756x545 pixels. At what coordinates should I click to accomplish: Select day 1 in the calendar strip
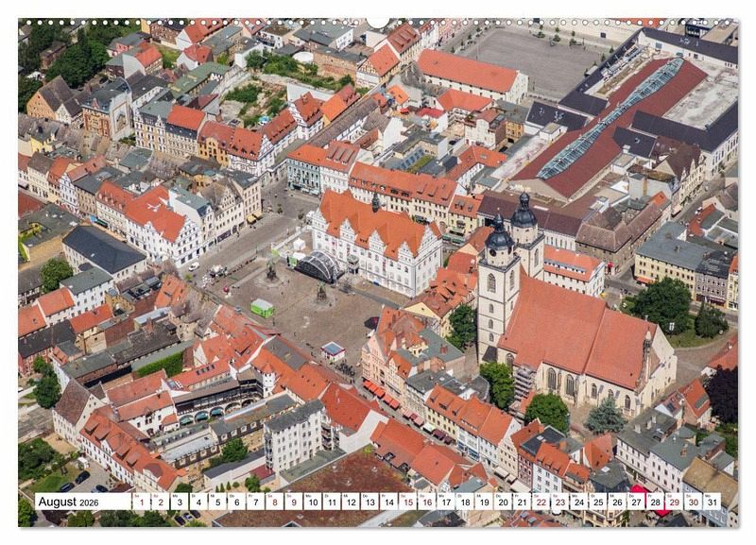click(142, 502)
